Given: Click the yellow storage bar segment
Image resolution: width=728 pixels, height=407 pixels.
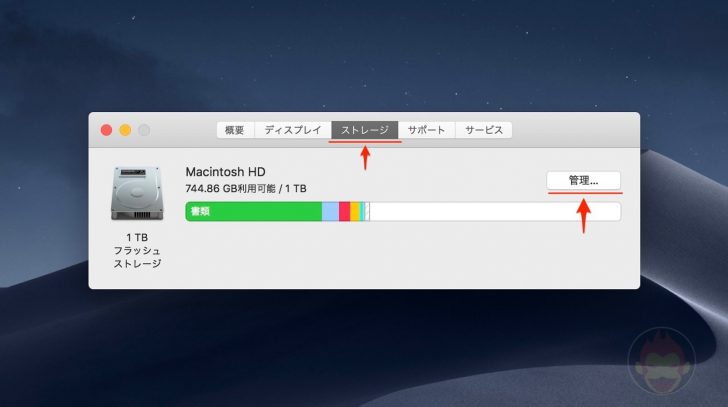Looking at the screenshot, I should point(354,212).
